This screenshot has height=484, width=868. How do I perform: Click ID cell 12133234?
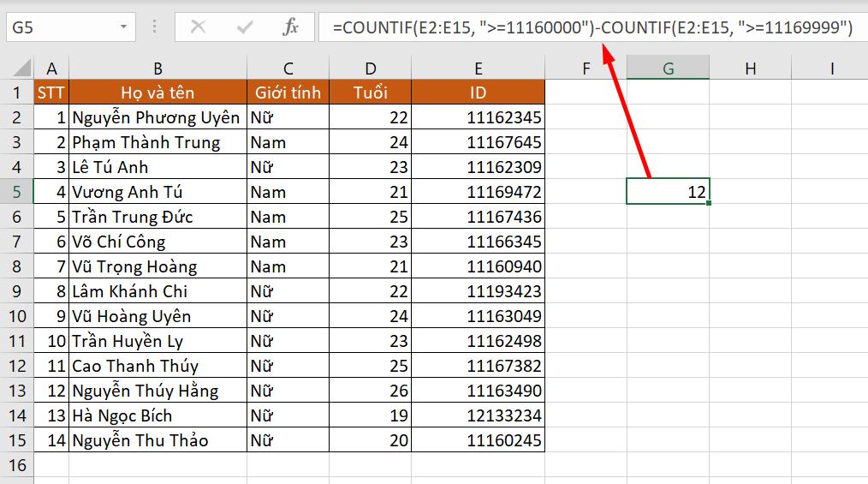tap(479, 415)
